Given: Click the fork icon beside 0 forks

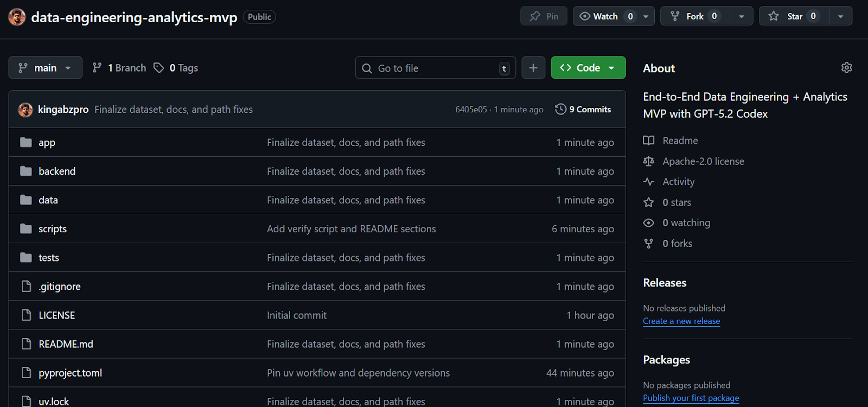Looking at the screenshot, I should coord(648,244).
